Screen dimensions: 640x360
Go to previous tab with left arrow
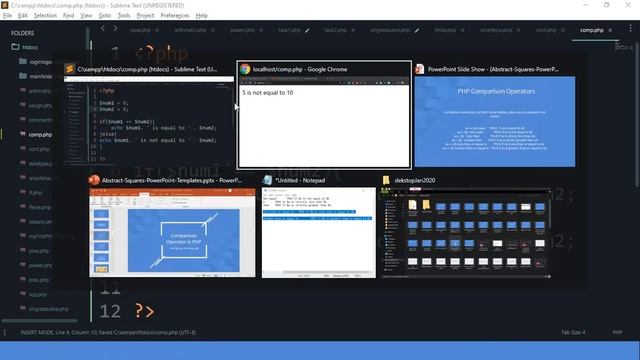point(103,28)
